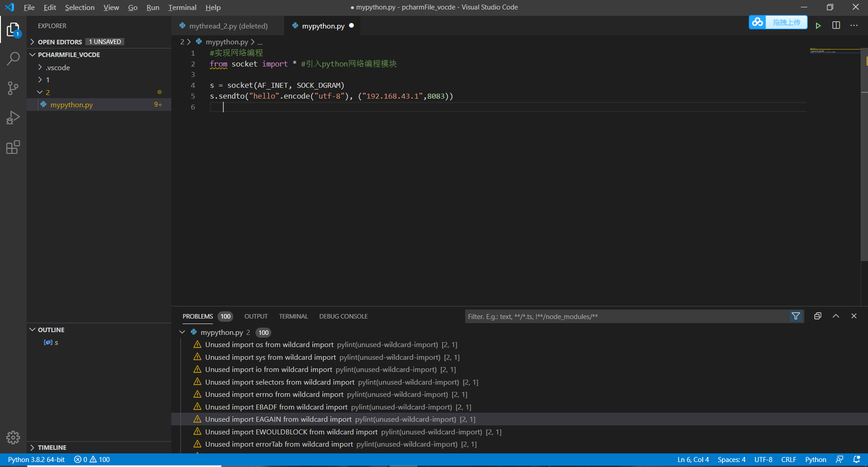This screenshot has width=868, height=467.
Task: Open notifications bell in status bar
Action: pyautogui.click(x=856, y=459)
